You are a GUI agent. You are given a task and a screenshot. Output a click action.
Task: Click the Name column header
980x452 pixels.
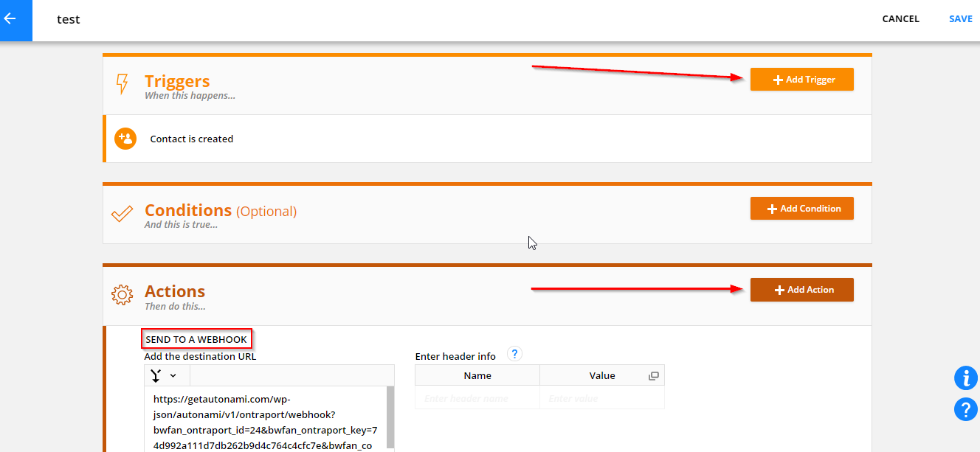pos(477,375)
